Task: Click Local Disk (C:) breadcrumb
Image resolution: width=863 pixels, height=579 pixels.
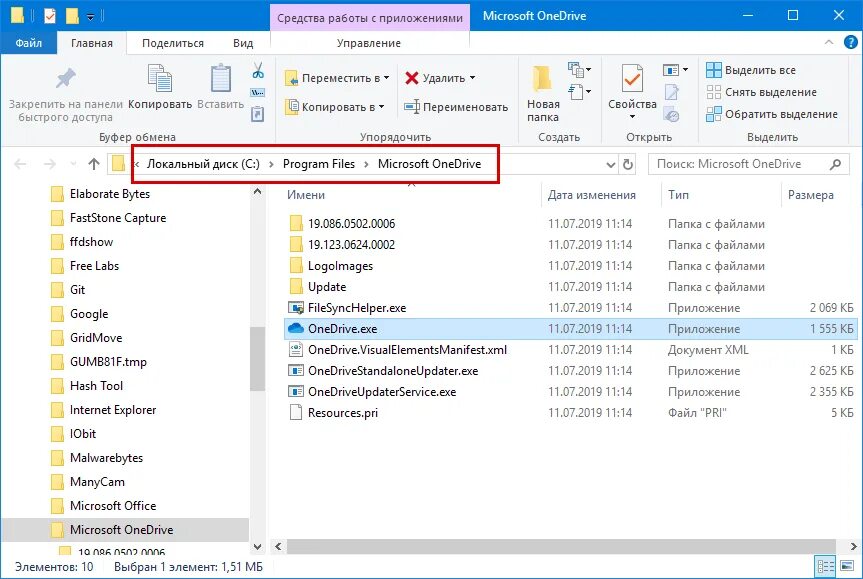Action: pyautogui.click(x=203, y=164)
